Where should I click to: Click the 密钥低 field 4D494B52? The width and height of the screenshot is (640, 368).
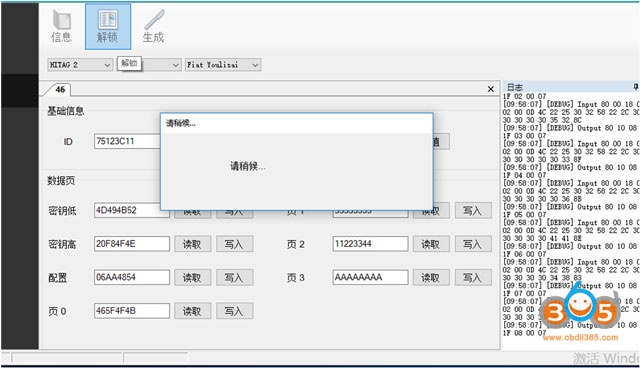coord(127,210)
